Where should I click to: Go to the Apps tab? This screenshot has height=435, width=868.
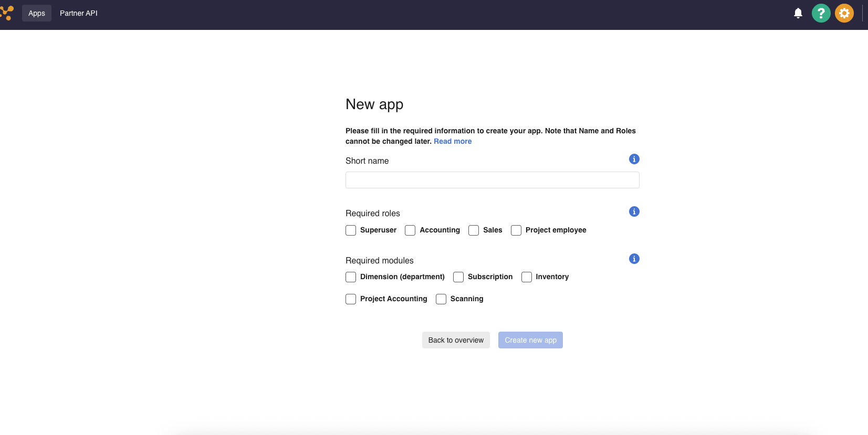(37, 13)
